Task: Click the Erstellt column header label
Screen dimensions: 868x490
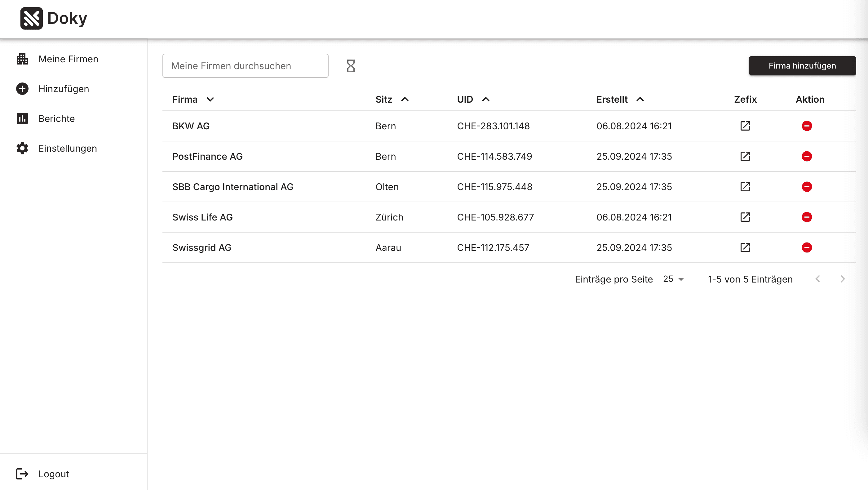Action: [x=612, y=100]
